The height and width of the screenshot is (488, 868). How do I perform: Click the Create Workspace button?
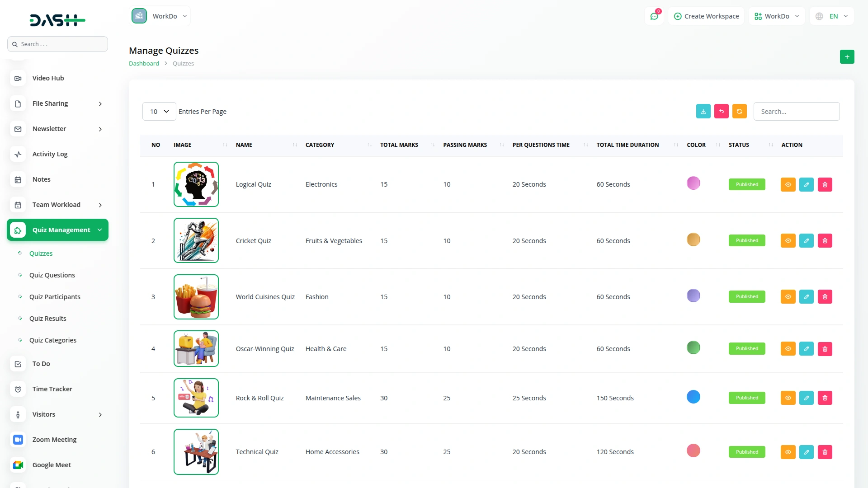[x=706, y=16]
